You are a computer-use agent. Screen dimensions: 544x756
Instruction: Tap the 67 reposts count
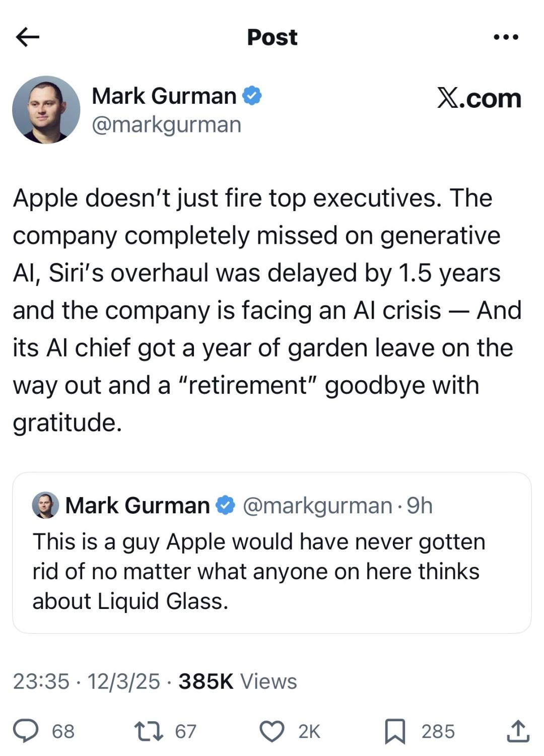185,731
